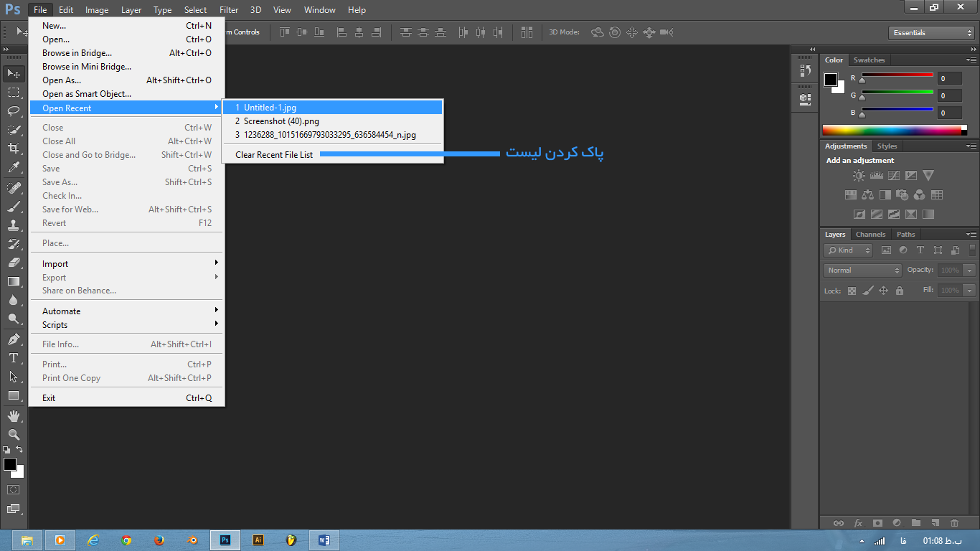
Task: Select the Eraser tool
Action: (14, 263)
